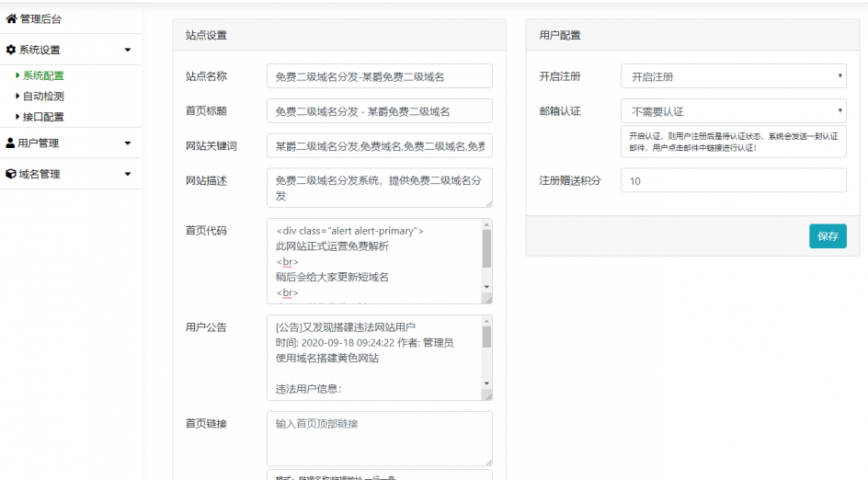
Task: Focus the 站点名称 input field
Action: 380,76
